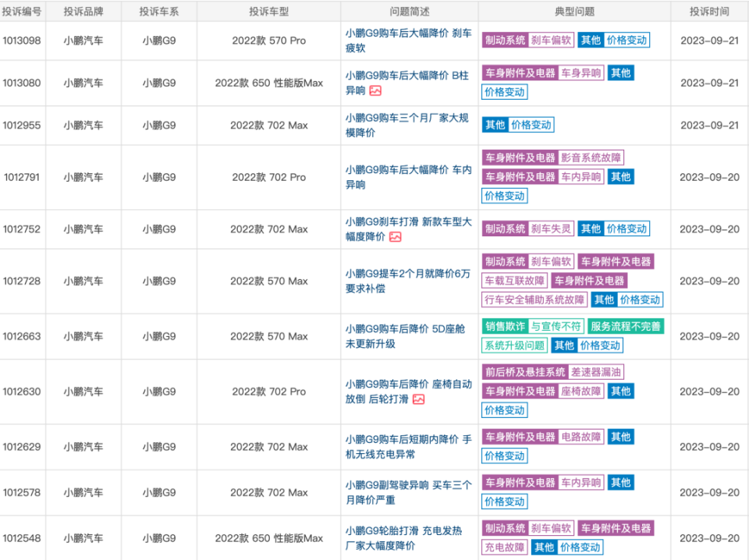
Task: Click the '行车安全辅助系统故障' tag
Action: 534,299
